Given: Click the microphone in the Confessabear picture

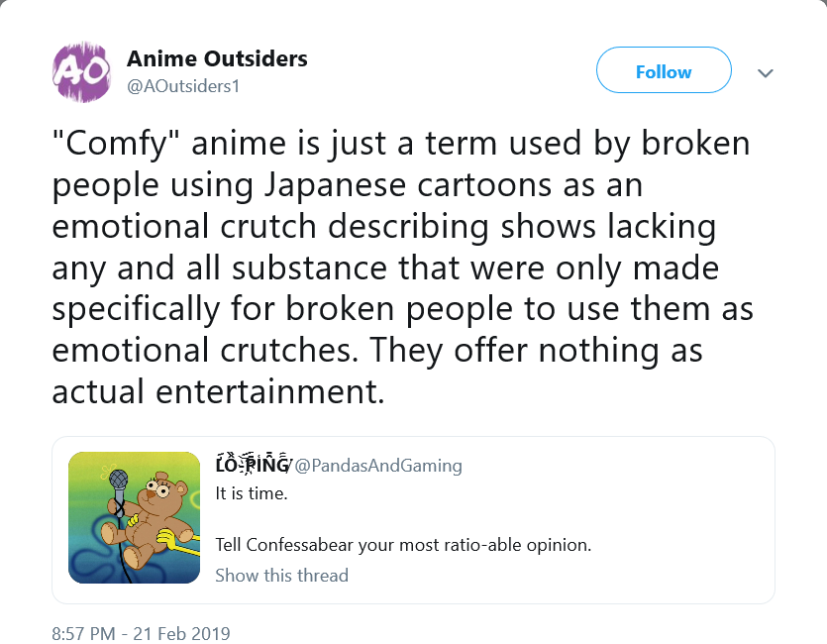Looking at the screenshot, I should (119, 483).
